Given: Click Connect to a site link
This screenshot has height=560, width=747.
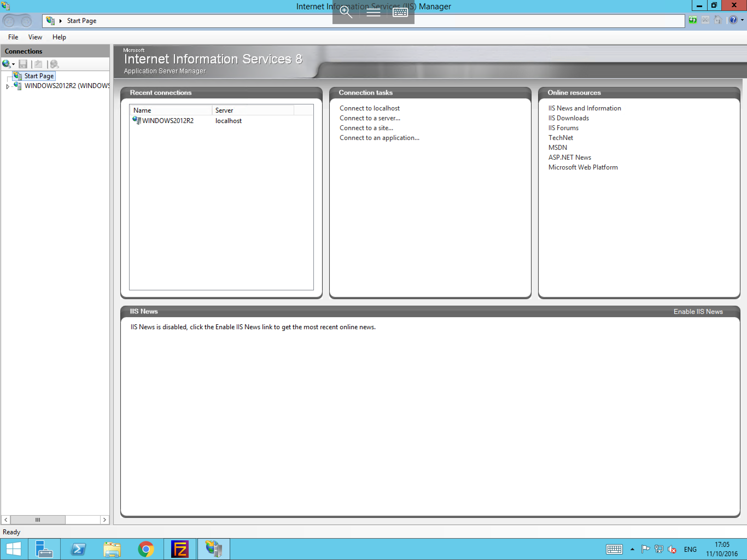Looking at the screenshot, I should coord(366,128).
